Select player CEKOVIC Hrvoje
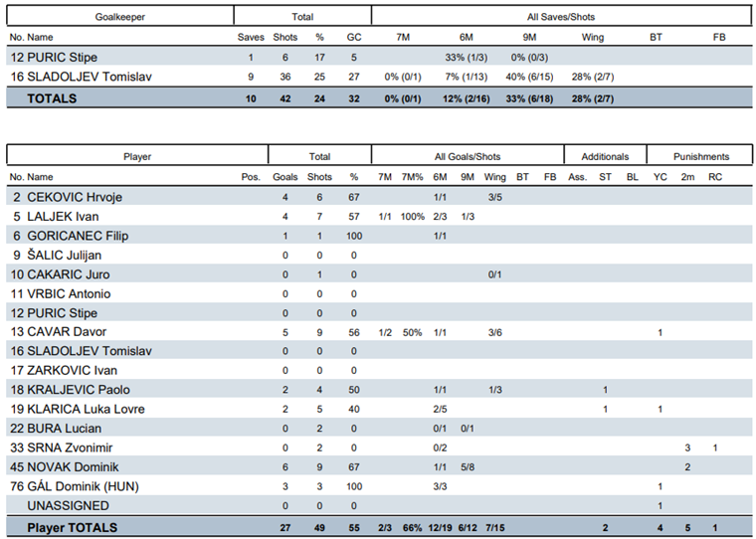This screenshot has width=756, height=539. click(x=75, y=197)
